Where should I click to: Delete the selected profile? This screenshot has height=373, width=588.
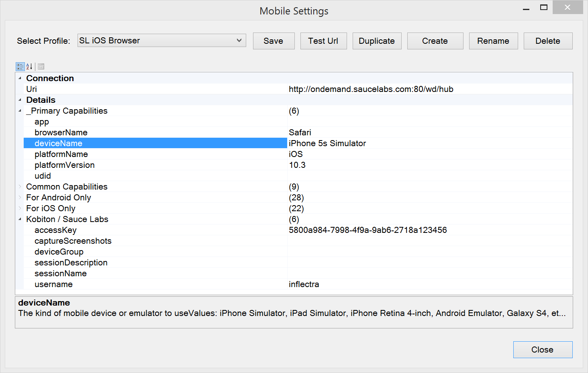point(548,41)
